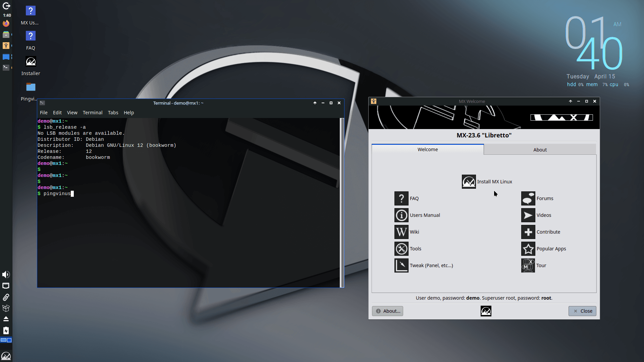Select the MX Welcome task in the panel
Viewport: 644px width, 362px height.
point(6,46)
